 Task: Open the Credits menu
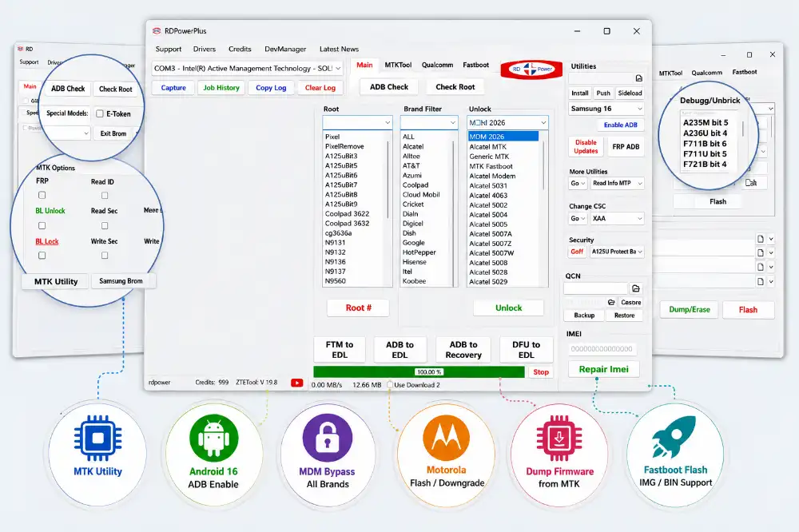coord(240,49)
